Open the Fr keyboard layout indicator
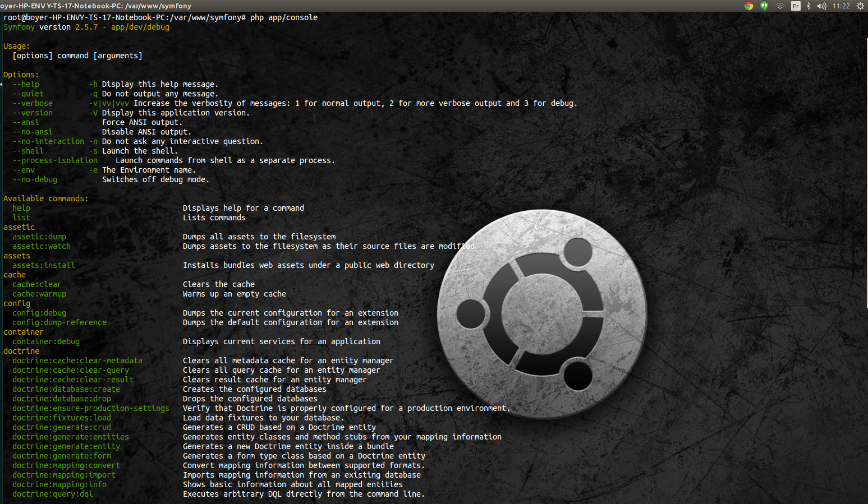Screen dimensions: 868x504 tap(796, 6)
